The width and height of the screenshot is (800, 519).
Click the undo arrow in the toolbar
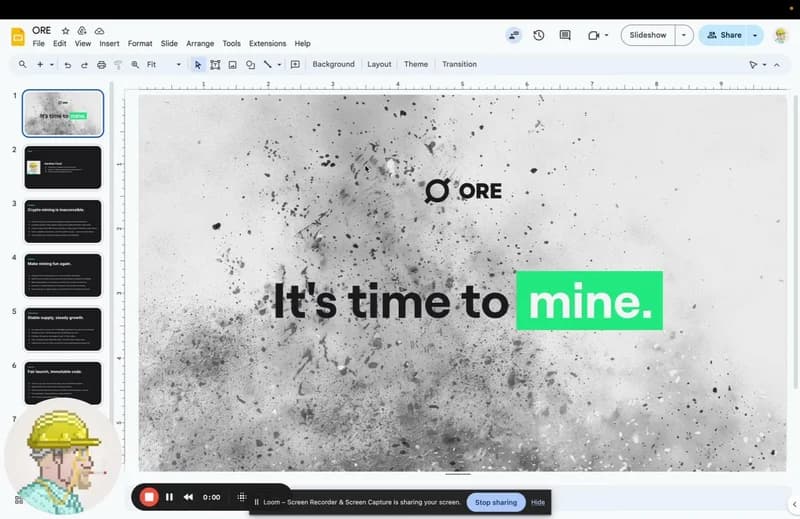[x=68, y=64]
